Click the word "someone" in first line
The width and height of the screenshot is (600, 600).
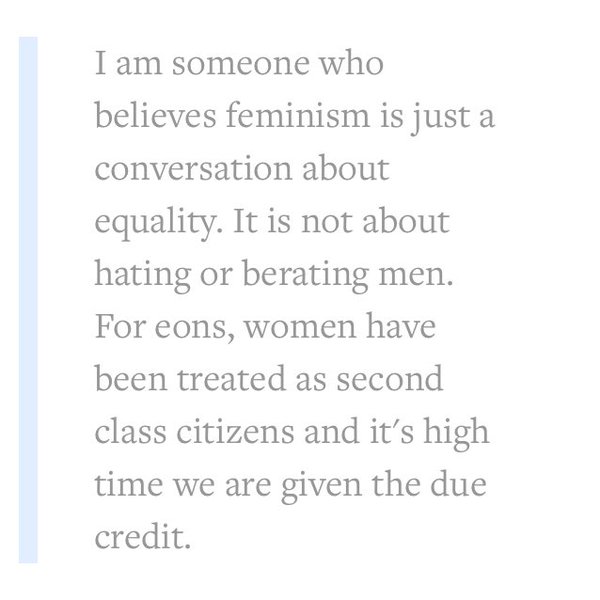(241, 64)
